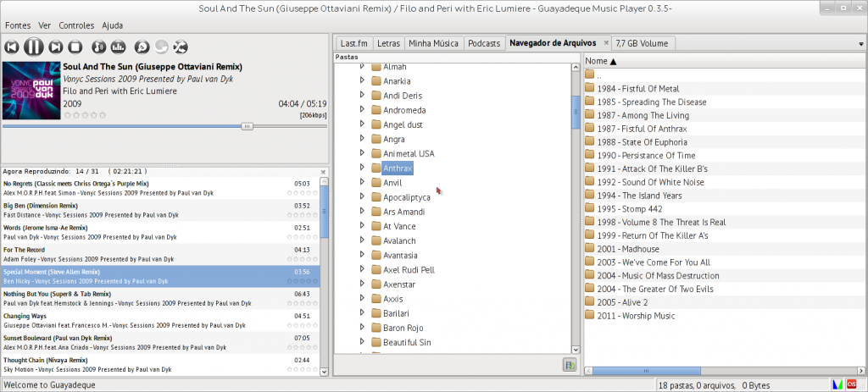The image size is (868, 392).
Task: Open folder 1984 - Fistful Of Metal
Action: (637, 88)
